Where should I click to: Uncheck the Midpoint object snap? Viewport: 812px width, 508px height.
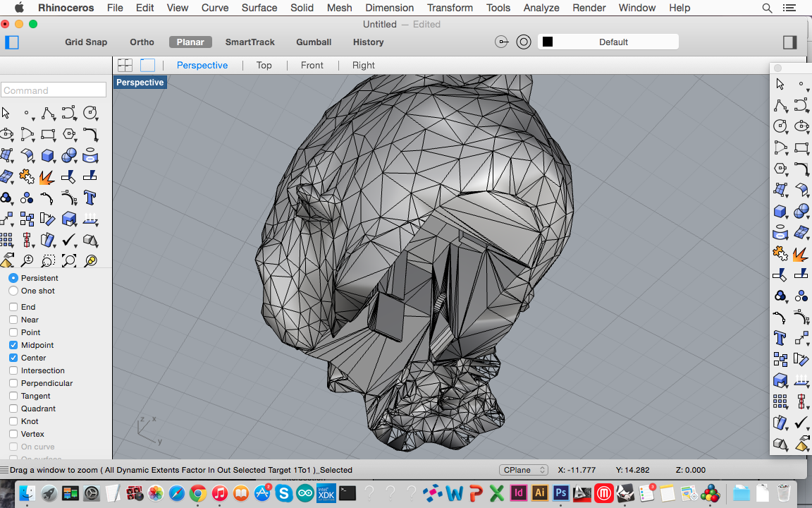click(13, 345)
